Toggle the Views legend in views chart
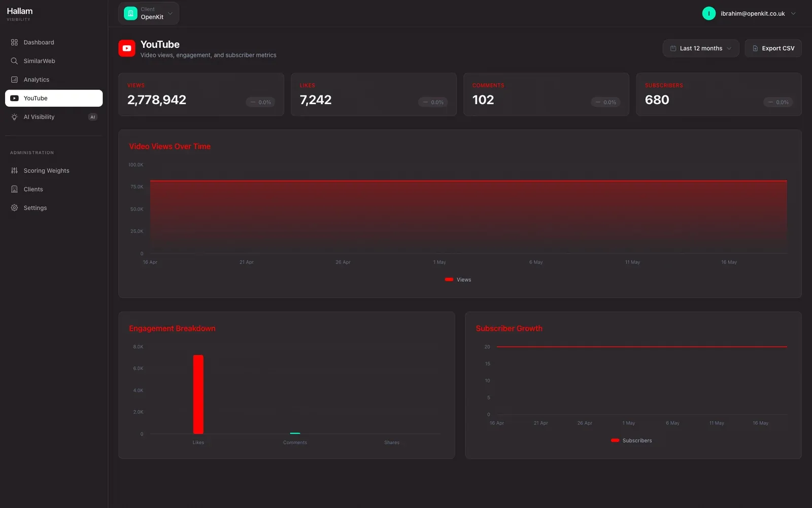Image resolution: width=812 pixels, height=508 pixels. pyautogui.click(x=458, y=280)
